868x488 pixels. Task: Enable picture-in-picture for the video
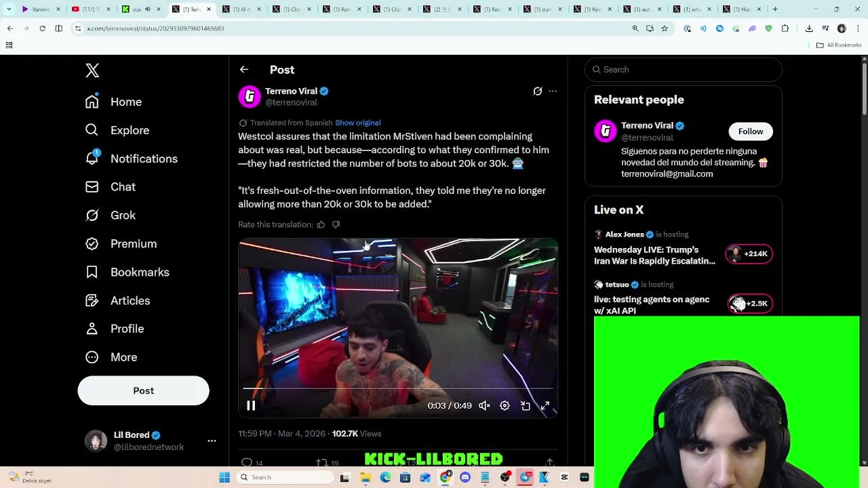point(525,405)
